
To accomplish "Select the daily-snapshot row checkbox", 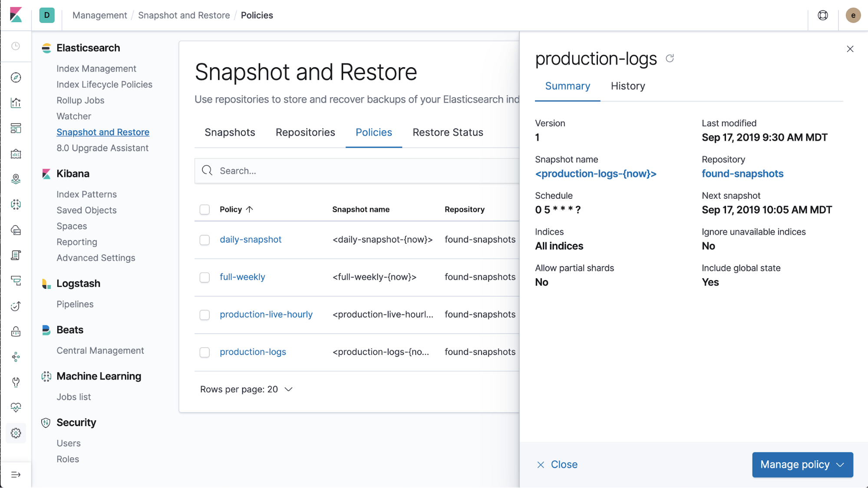I will pos(205,239).
